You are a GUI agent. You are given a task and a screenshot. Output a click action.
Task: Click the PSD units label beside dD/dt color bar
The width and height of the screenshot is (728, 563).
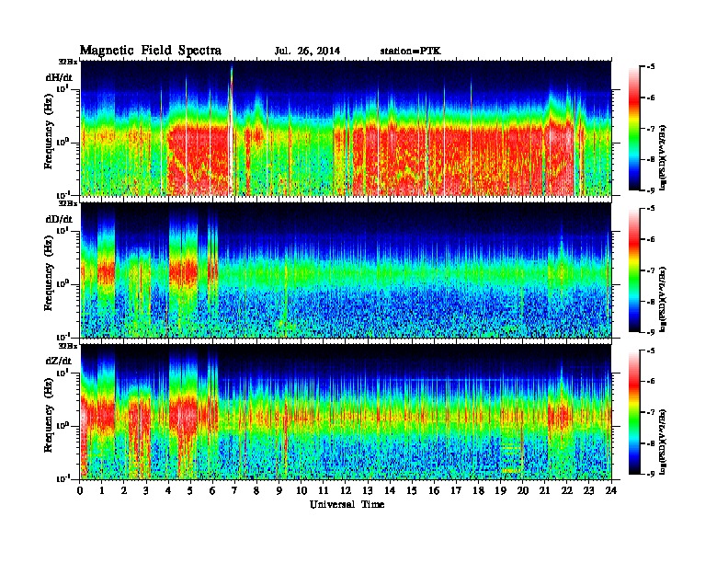(x=663, y=299)
